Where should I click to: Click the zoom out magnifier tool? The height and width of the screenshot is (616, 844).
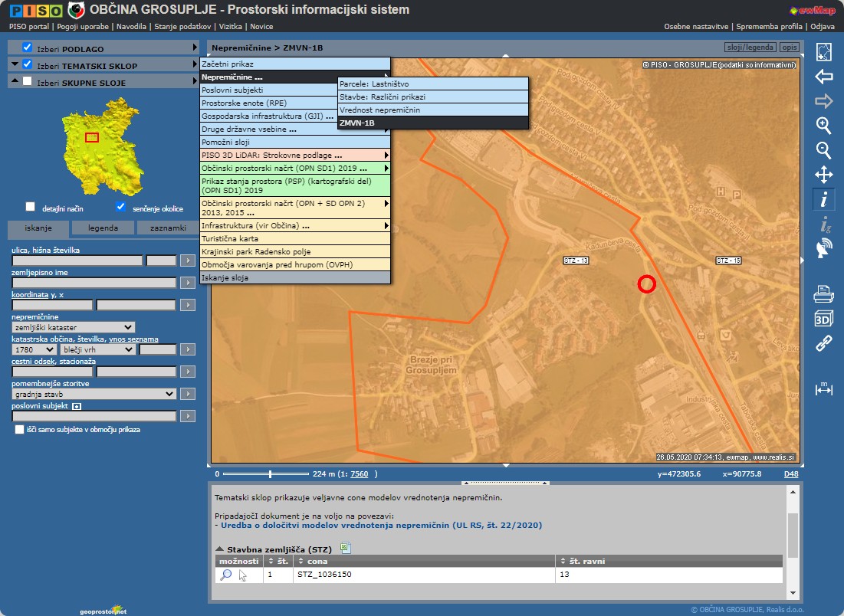[823, 149]
